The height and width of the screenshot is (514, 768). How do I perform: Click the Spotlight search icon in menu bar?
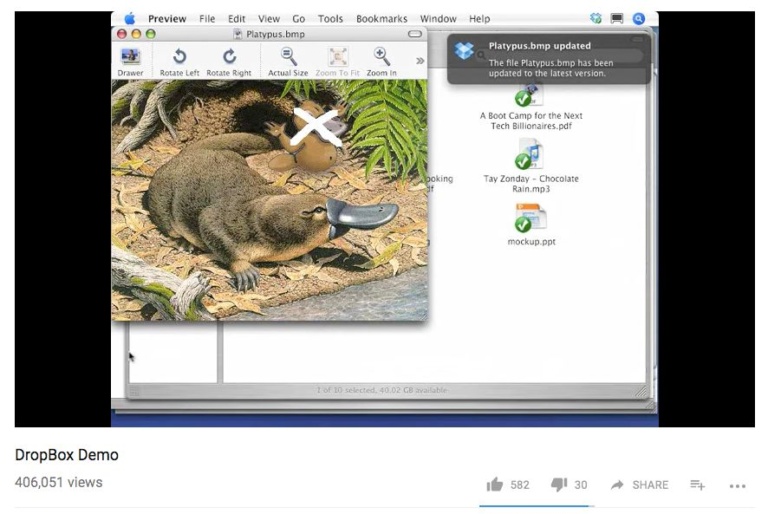point(638,18)
